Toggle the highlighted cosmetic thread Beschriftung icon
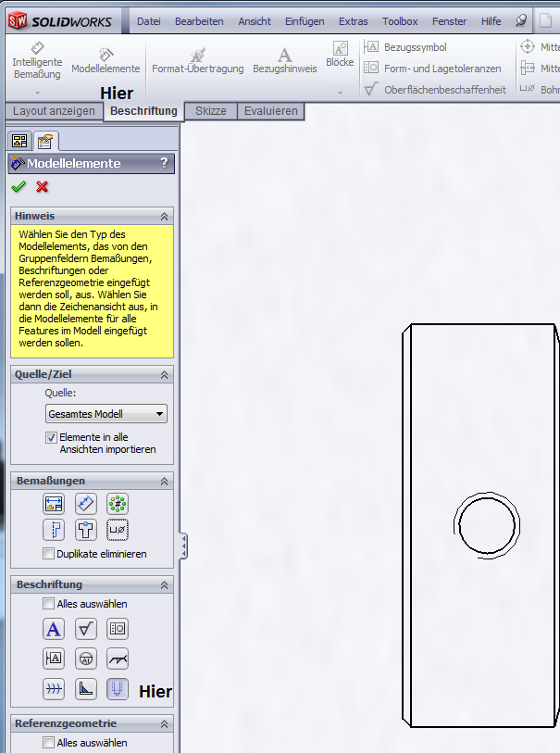The image size is (560, 753). (x=118, y=689)
